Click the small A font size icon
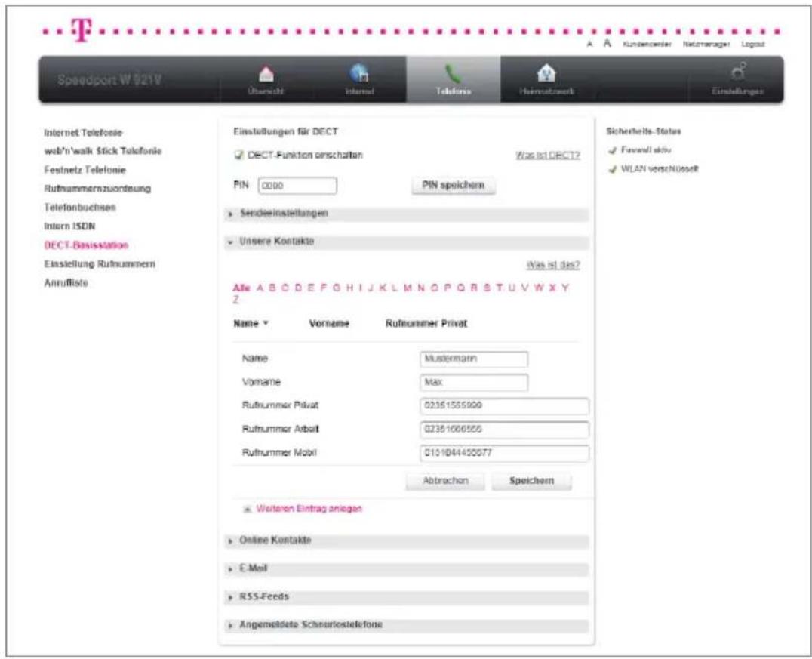 [x=589, y=45]
